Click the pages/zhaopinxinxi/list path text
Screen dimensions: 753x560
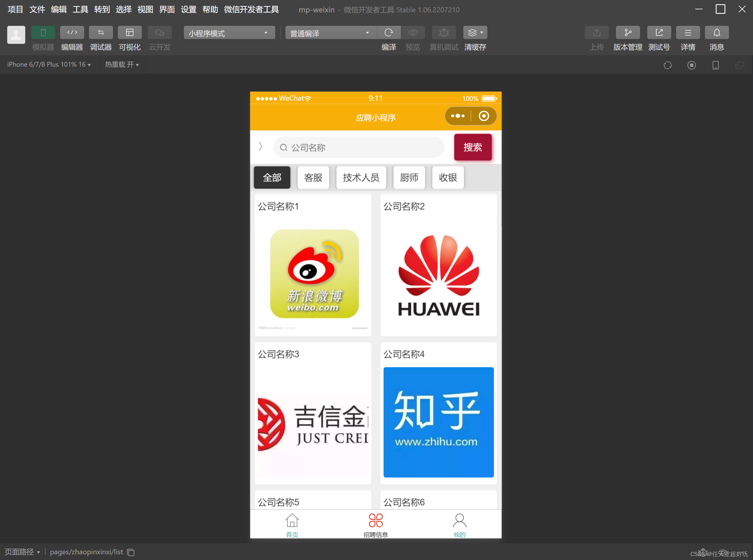[87, 552]
